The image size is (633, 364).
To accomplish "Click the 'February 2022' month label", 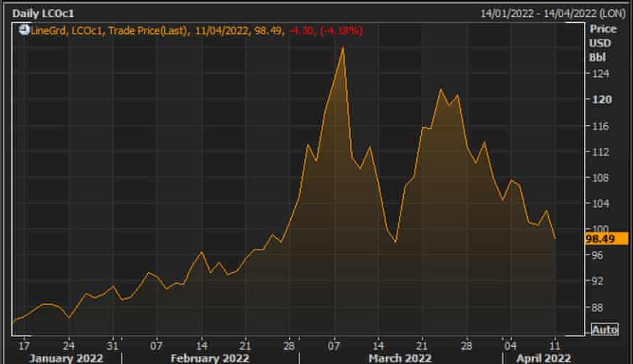I will [x=210, y=358].
